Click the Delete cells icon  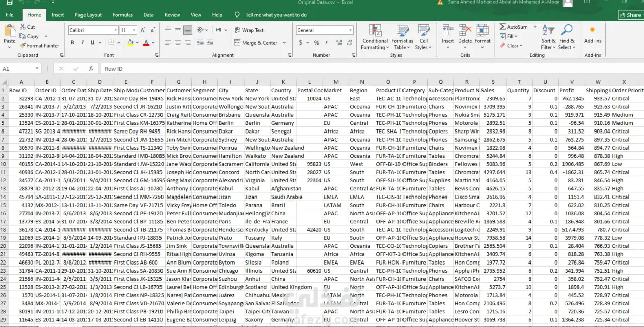[465, 30]
